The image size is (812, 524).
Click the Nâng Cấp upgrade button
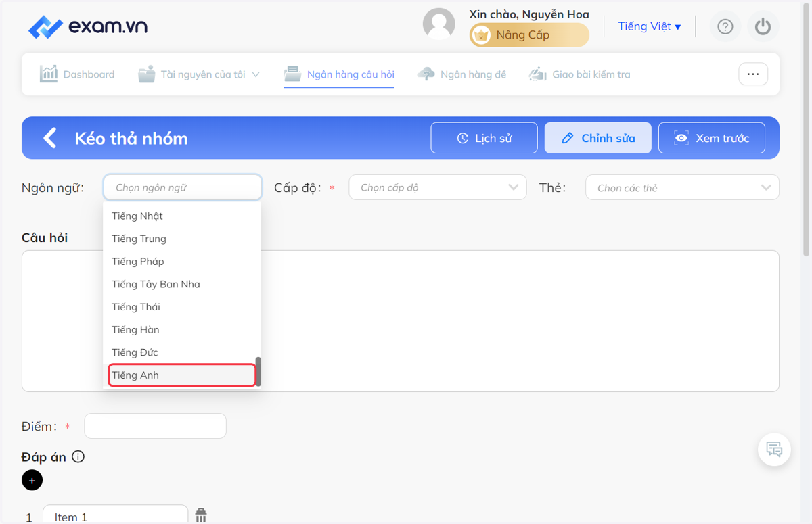point(529,35)
